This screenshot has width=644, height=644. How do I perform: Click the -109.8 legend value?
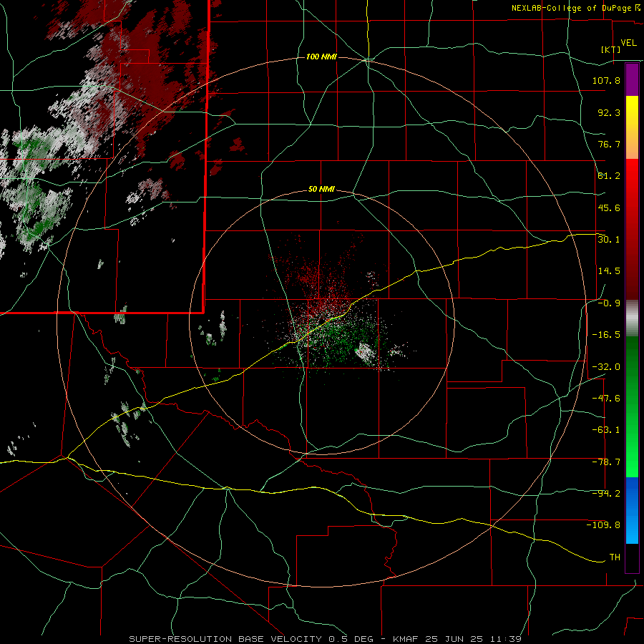click(x=603, y=525)
